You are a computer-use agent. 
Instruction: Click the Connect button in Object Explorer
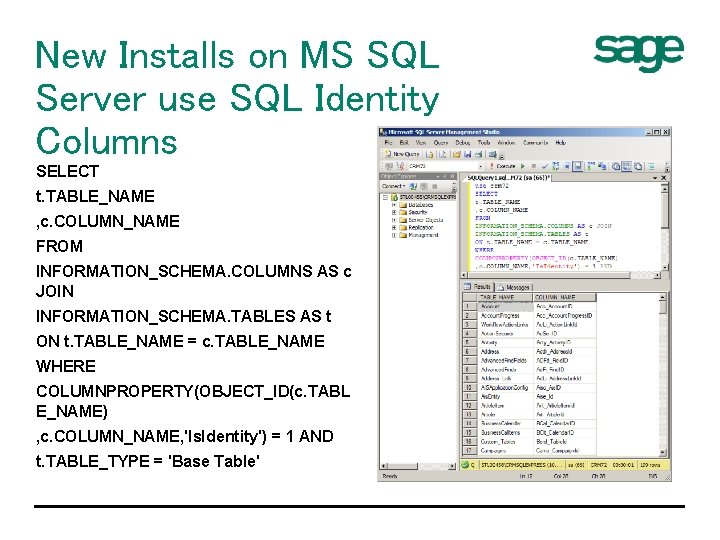tap(394, 186)
